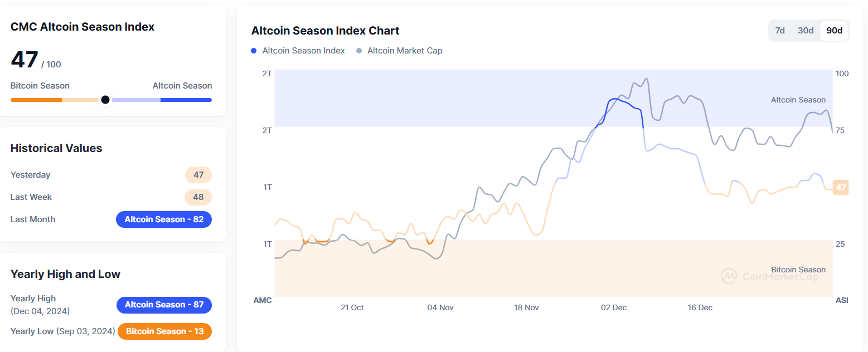This screenshot has height=352, width=868.
Task: Click the gray Altcoin Market Cap legend dot
Action: pyautogui.click(x=360, y=51)
